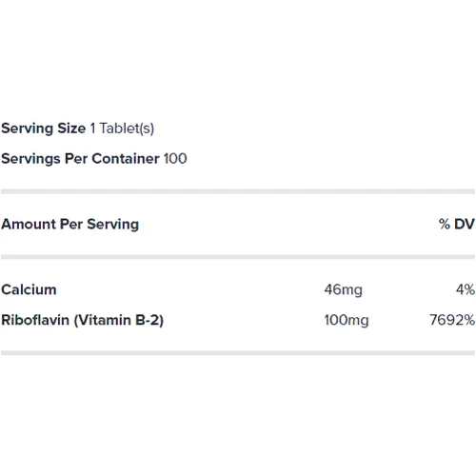Click the 46mg calcium amount
The width and height of the screenshot is (476, 476).
[343, 290]
